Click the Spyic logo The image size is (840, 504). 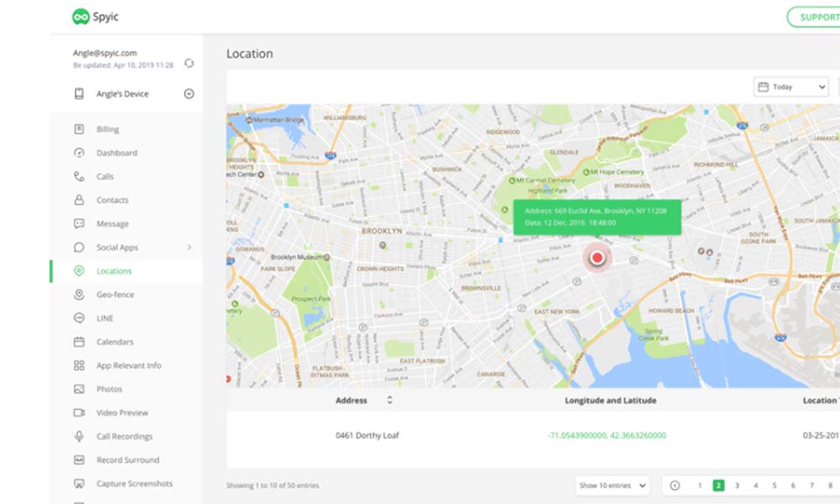click(x=96, y=16)
